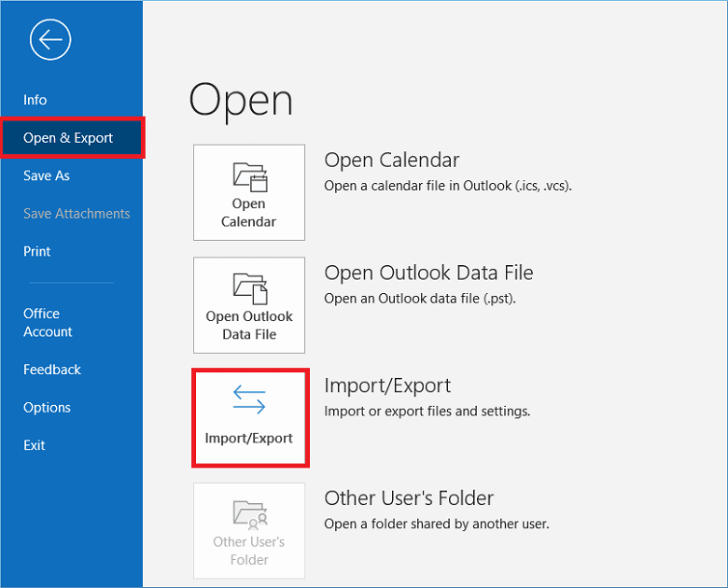Select Open & Export in the sidebar
Image resolution: width=728 pixels, height=588 pixels.
[68, 138]
